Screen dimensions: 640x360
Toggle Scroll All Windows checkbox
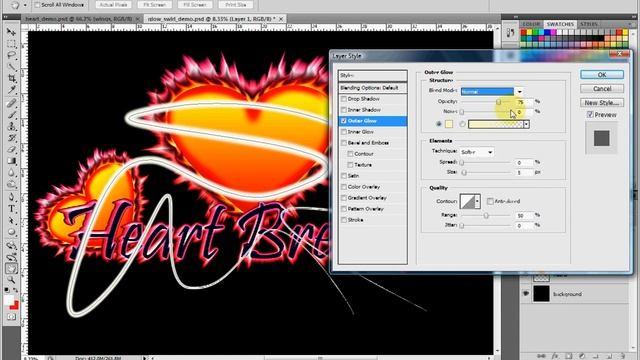click(37, 5)
